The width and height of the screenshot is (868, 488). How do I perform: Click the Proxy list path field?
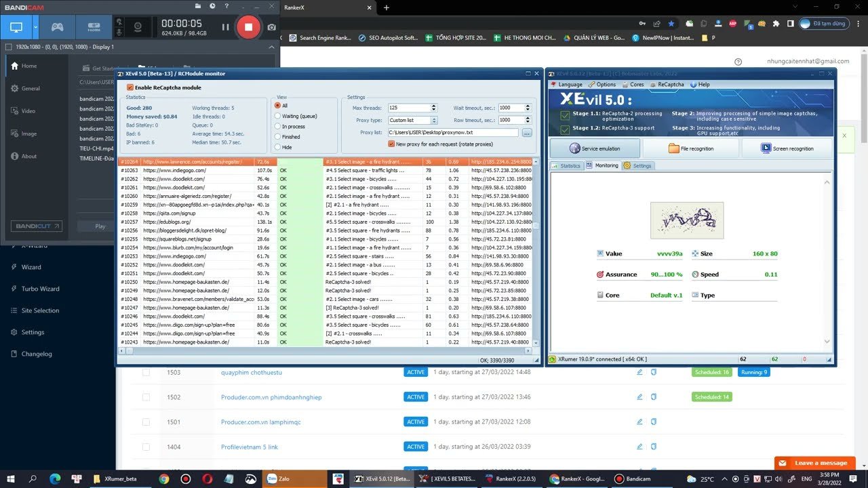453,132
